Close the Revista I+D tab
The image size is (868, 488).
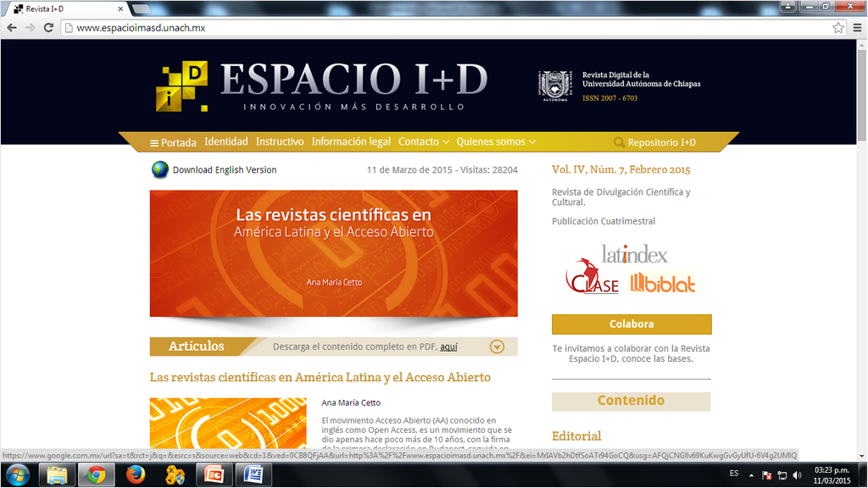tap(120, 8)
